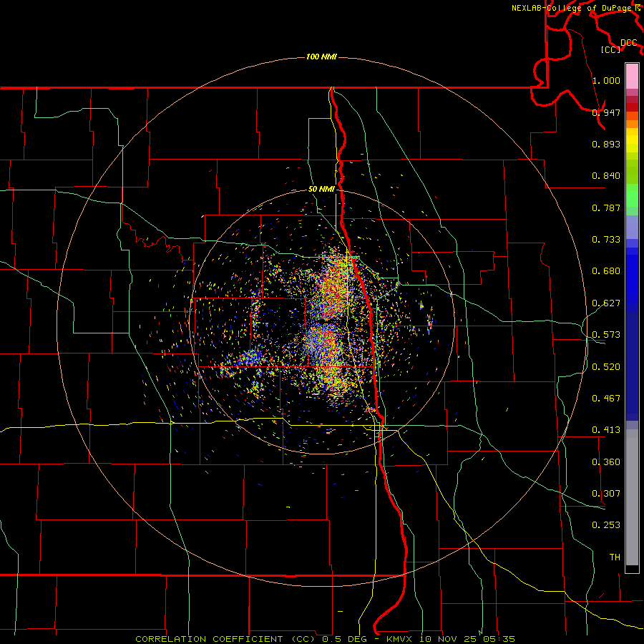Click the DCC legend title

pos(629,43)
